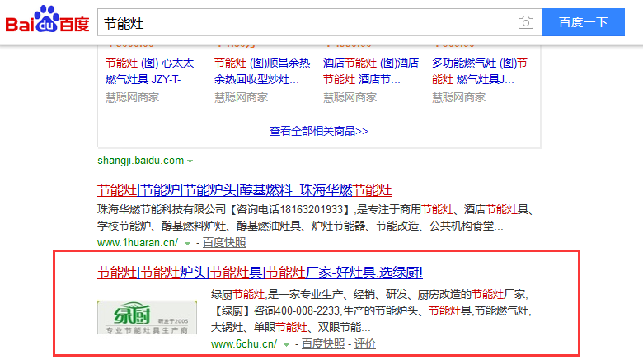Click the shangji.baidu.com URL text
The height and width of the screenshot is (364, 643).
click(141, 161)
